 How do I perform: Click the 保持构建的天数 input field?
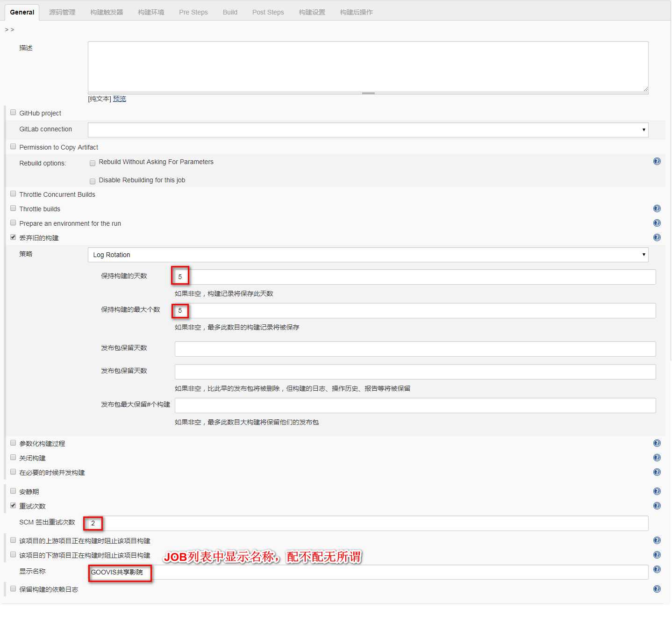point(415,277)
